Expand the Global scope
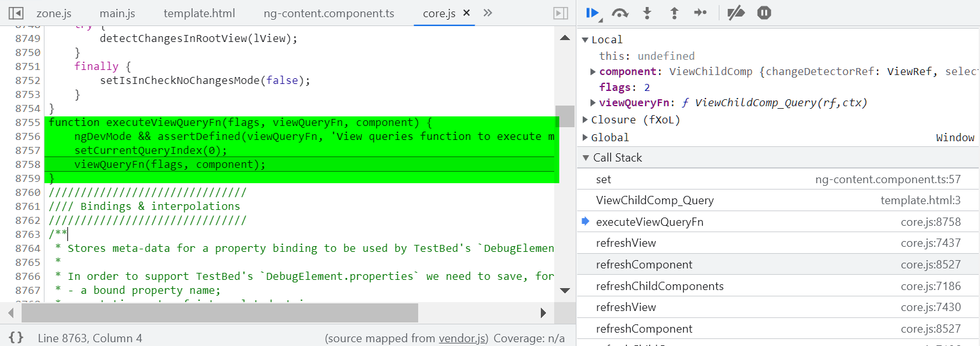The height and width of the screenshot is (346, 980). [585, 137]
